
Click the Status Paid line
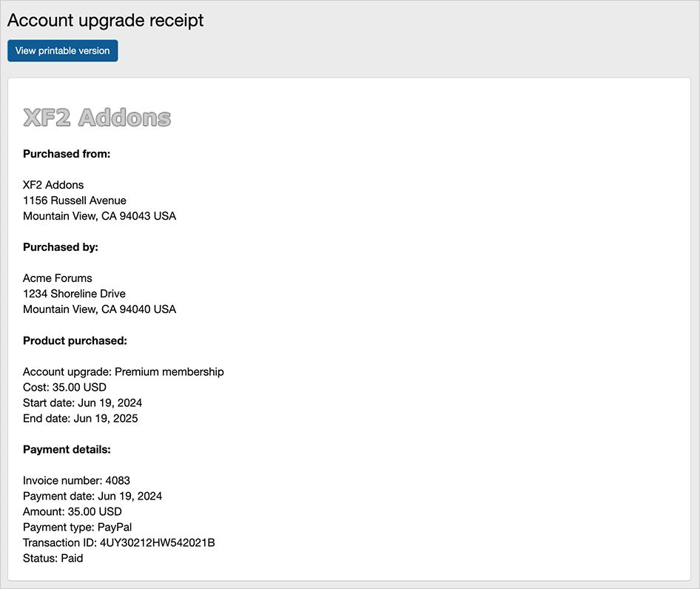pyautogui.click(x=53, y=558)
